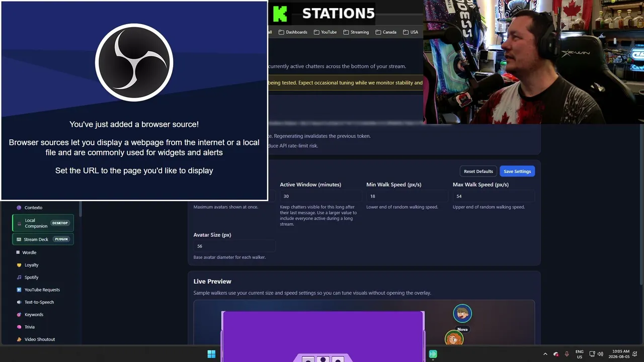Click the Kick logo icon beside STATION5
The width and height of the screenshot is (644, 362).
point(280,14)
